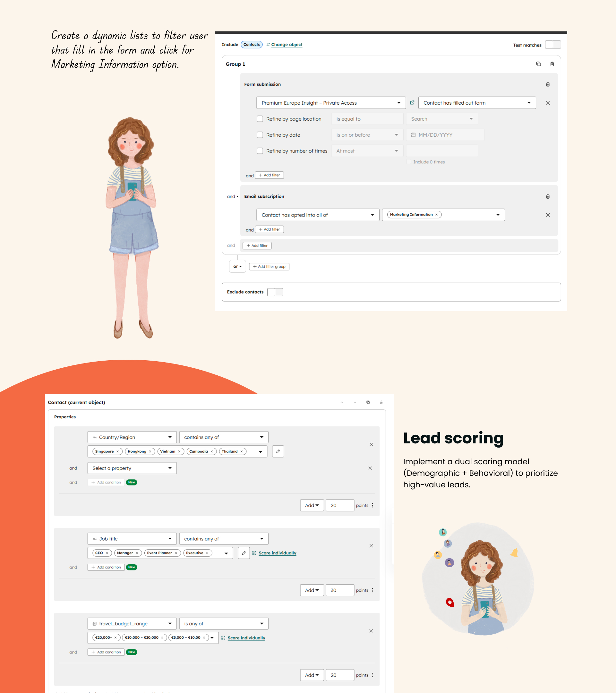Open the Select a property dropdown

click(132, 468)
